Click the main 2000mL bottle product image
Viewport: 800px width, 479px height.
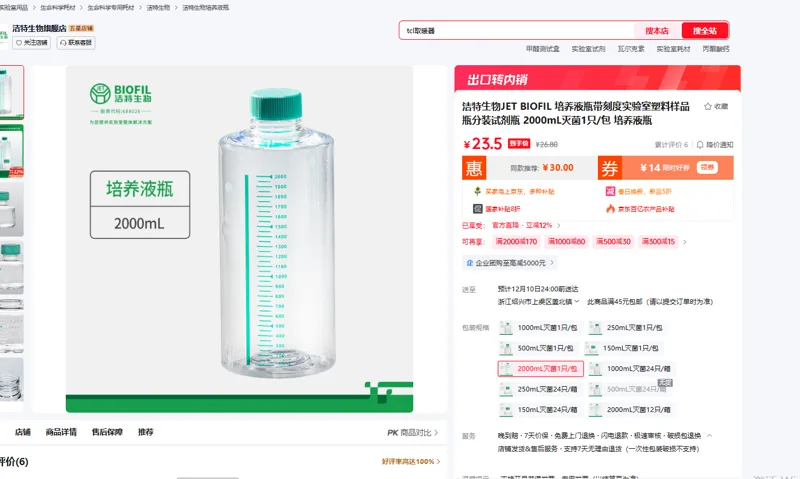(239, 239)
